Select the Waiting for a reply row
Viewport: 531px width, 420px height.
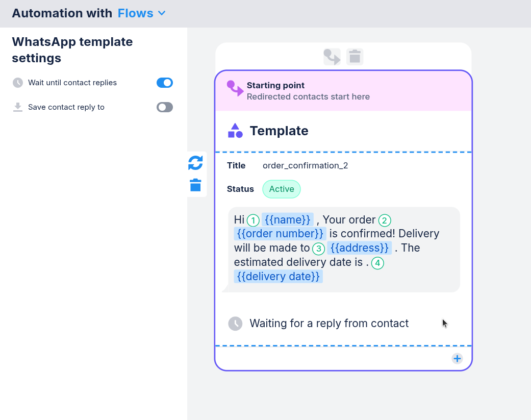pos(329,324)
